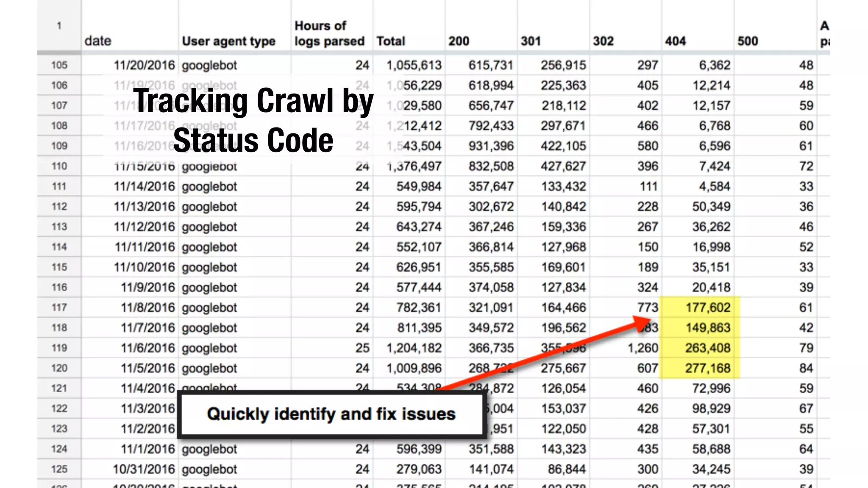Screen dimensions: 868x488
Task: Select date cell 11/3/2016
Action: pos(130,408)
